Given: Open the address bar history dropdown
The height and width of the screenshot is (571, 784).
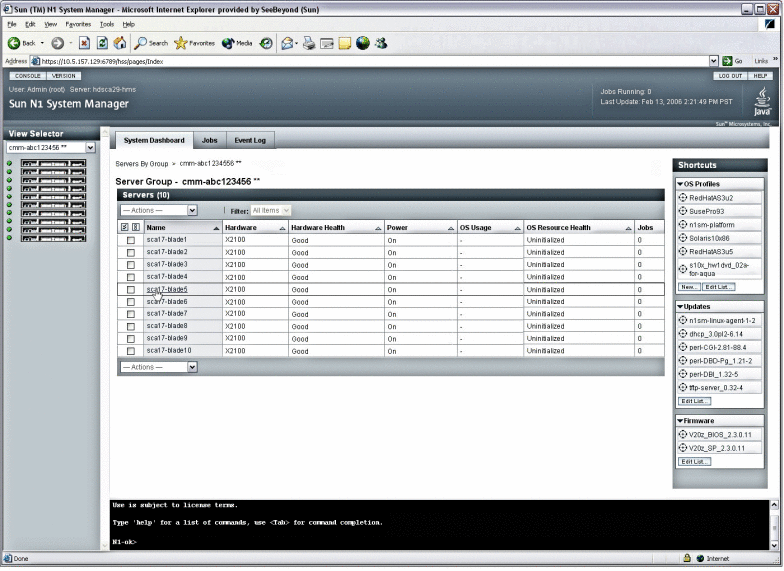Looking at the screenshot, I should [x=714, y=61].
